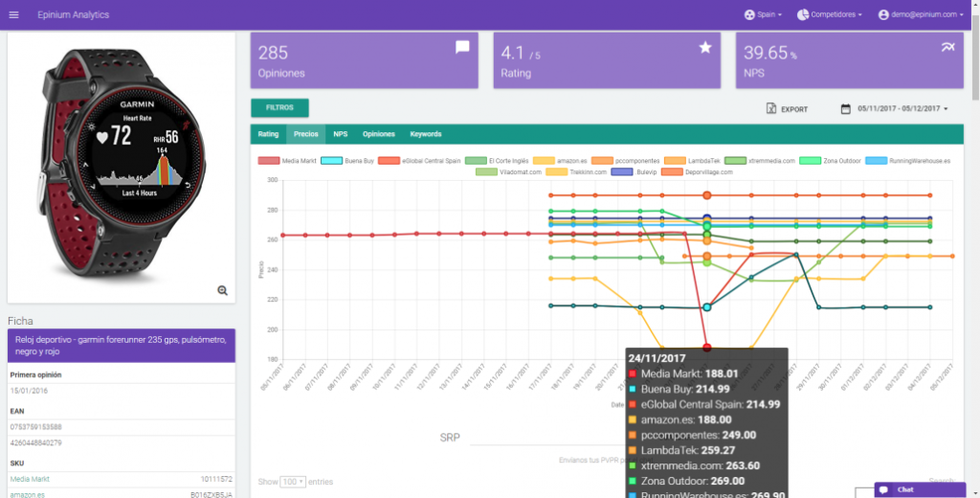
Task: Click Epinium Analytics title
Action: click(73, 14)
